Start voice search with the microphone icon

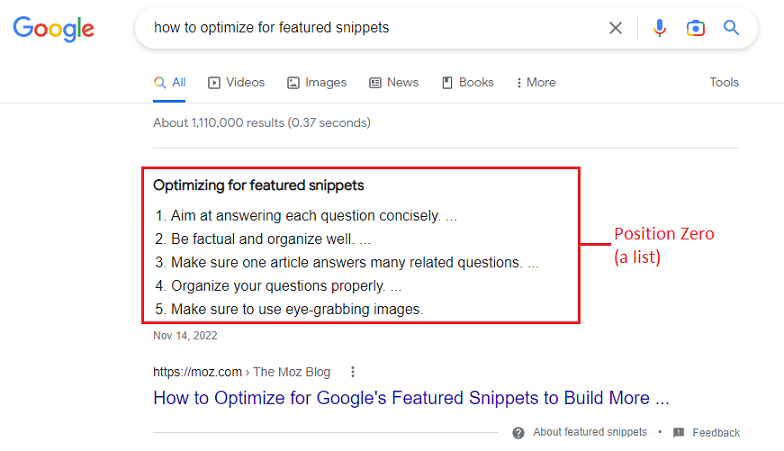tap(660, 28)
